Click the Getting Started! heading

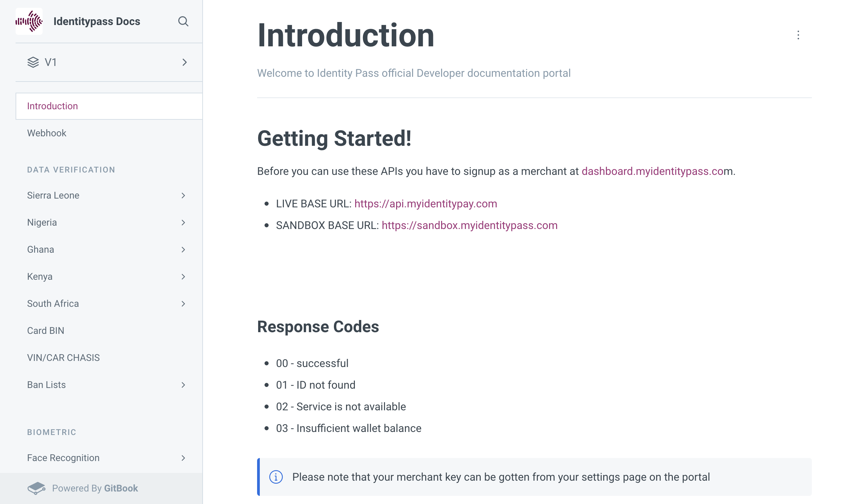[x=334, y=138]
